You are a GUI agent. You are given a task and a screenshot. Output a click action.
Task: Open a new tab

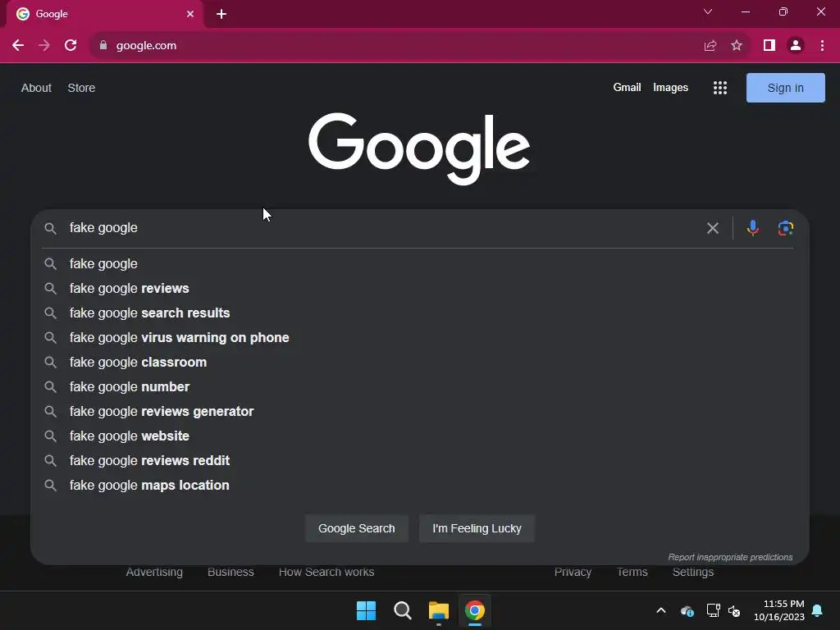tap(221, 14)
